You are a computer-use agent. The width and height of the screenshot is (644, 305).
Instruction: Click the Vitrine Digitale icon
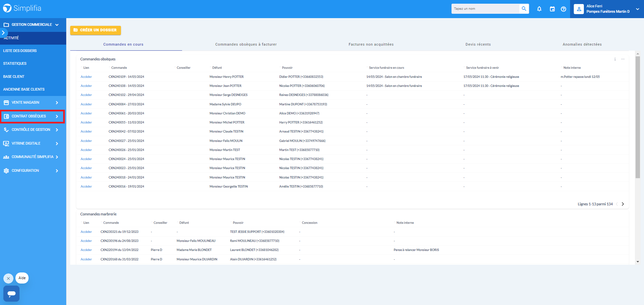[x=6, y=143]
